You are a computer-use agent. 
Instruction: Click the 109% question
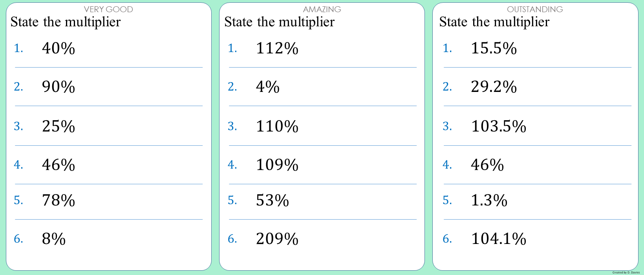click(277, 165)
